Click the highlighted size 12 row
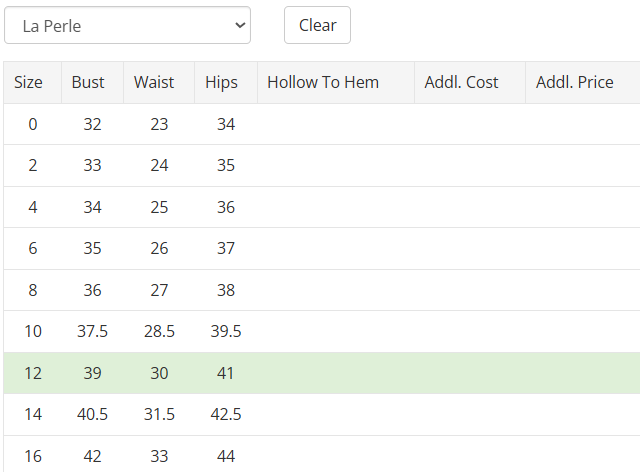This screenshot has width=640, height=472. coord(322,373)
